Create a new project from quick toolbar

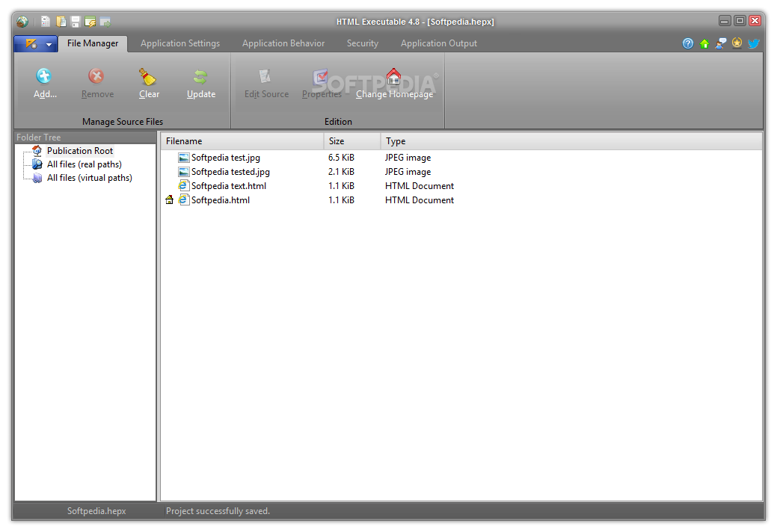click(46, 21)
